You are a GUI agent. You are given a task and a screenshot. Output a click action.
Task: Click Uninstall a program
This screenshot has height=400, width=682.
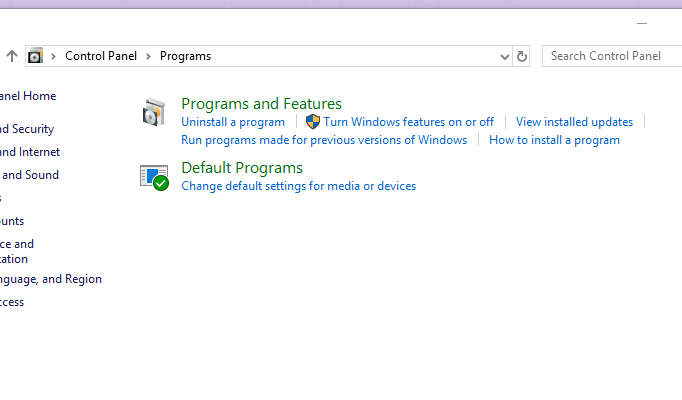tap(233, 122)
